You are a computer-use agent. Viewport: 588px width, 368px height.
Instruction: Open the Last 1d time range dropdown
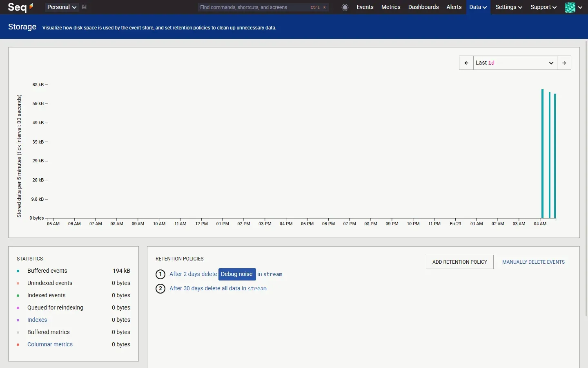pyautogui.click(x=515, y=63)
